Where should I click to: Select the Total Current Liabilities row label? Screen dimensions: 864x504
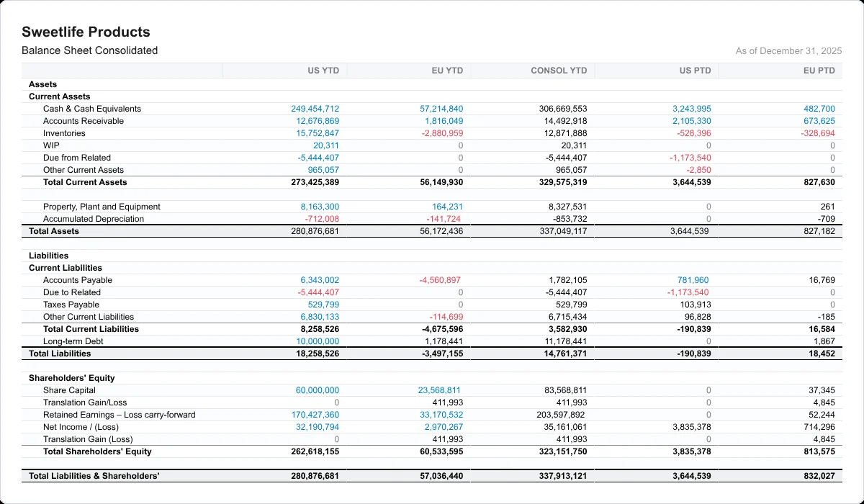(91, 329)
